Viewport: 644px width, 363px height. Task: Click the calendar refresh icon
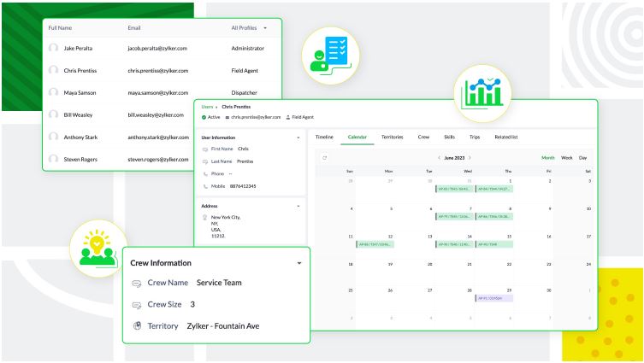pyautogui.click(x=324, y=158)
